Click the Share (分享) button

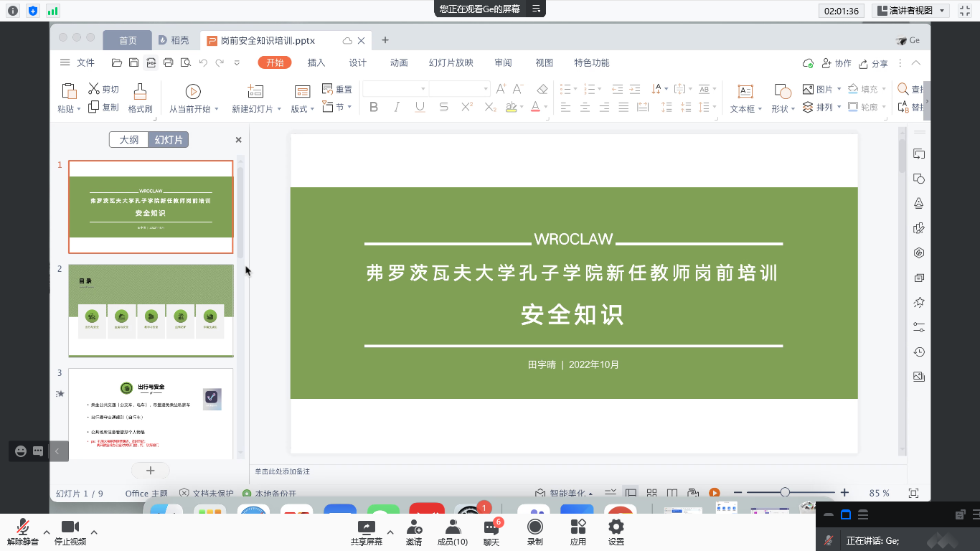(x=874, y=63)
